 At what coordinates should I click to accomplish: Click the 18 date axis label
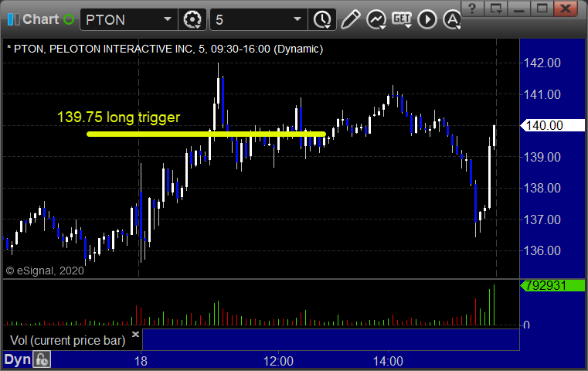click(141, 361)
